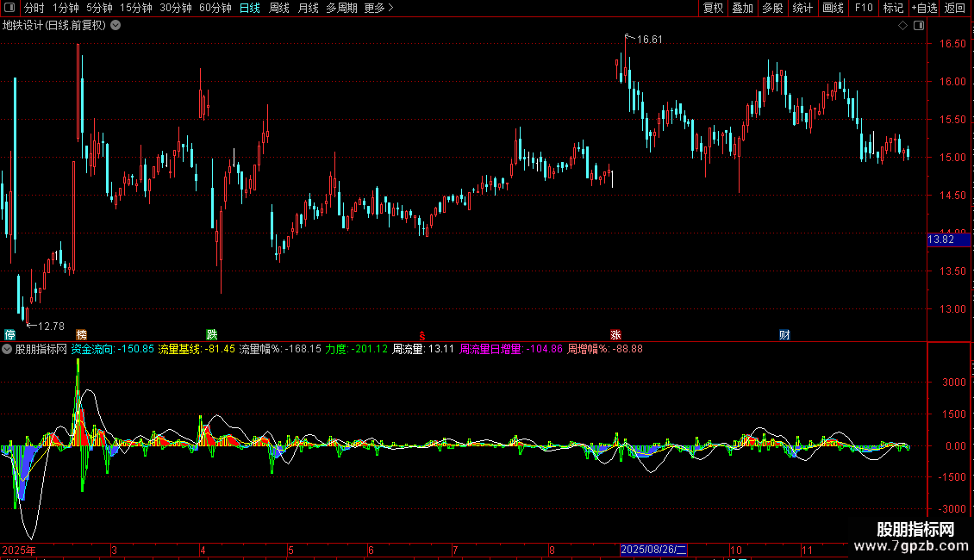Open the F10 company info

[864, 8]
